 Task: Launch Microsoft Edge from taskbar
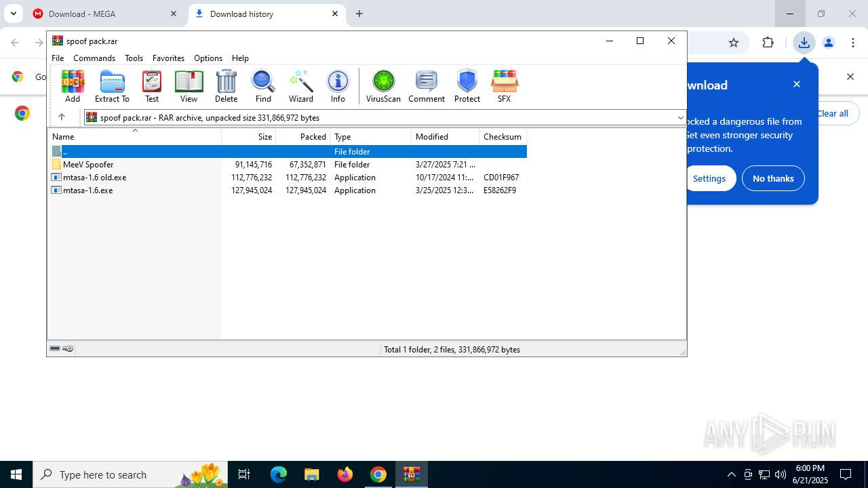click(x=279, y=474)
